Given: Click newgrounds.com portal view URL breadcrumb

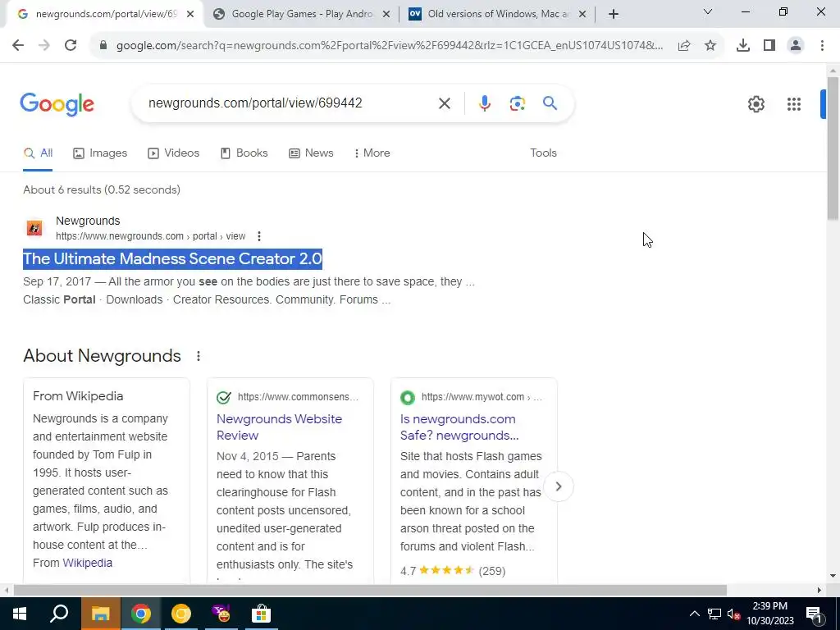Looking at the screenshot, I should point(151,236).
